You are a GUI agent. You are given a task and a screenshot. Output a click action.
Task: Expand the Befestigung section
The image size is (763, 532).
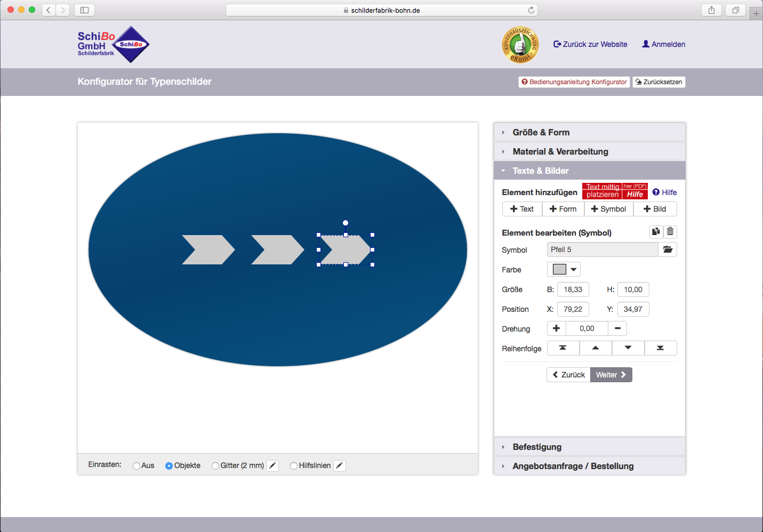tap(537, 447)
